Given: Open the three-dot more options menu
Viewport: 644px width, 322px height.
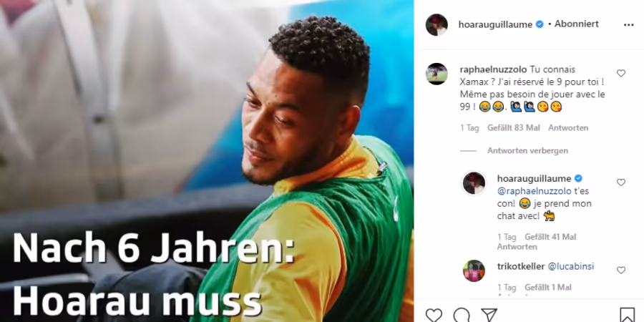Looking at the screenshot, I should click(x=629, y=25).
